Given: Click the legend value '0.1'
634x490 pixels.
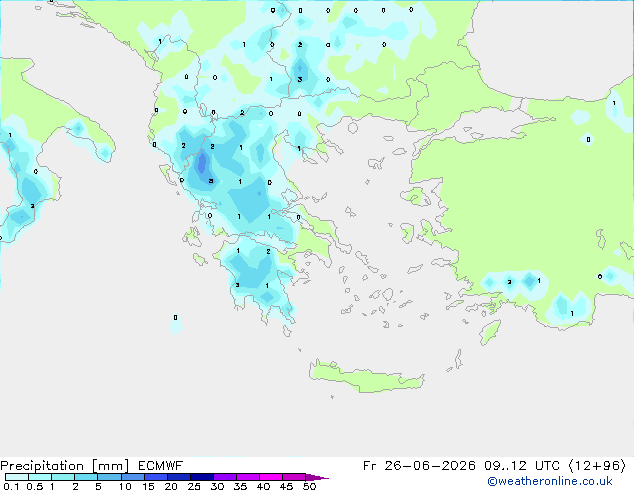Looking at the screenshot, I should click(x=11, y=486).
